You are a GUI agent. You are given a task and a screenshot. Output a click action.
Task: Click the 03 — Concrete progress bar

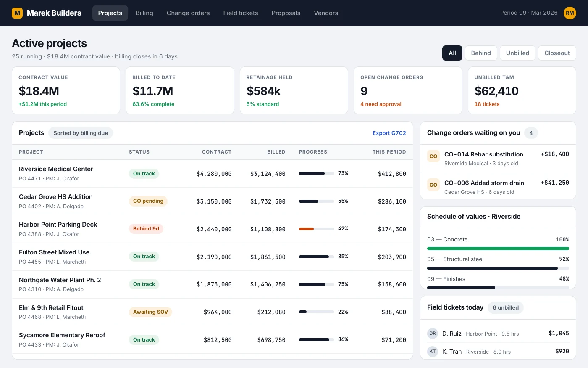pos(498,249)
